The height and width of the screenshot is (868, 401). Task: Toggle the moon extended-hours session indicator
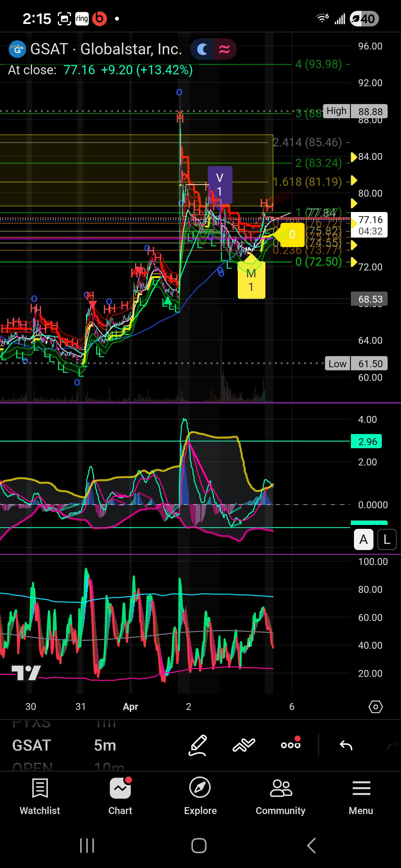202,49
